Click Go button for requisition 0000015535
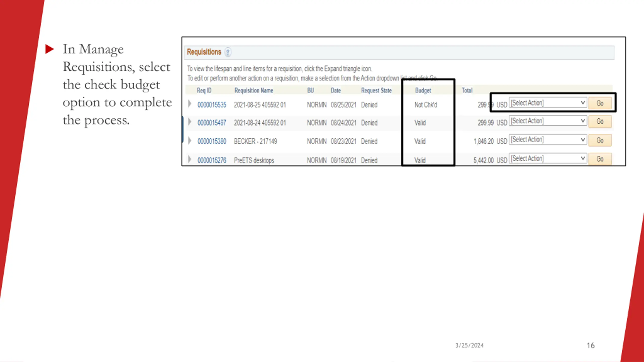 [x=600, y=103]
